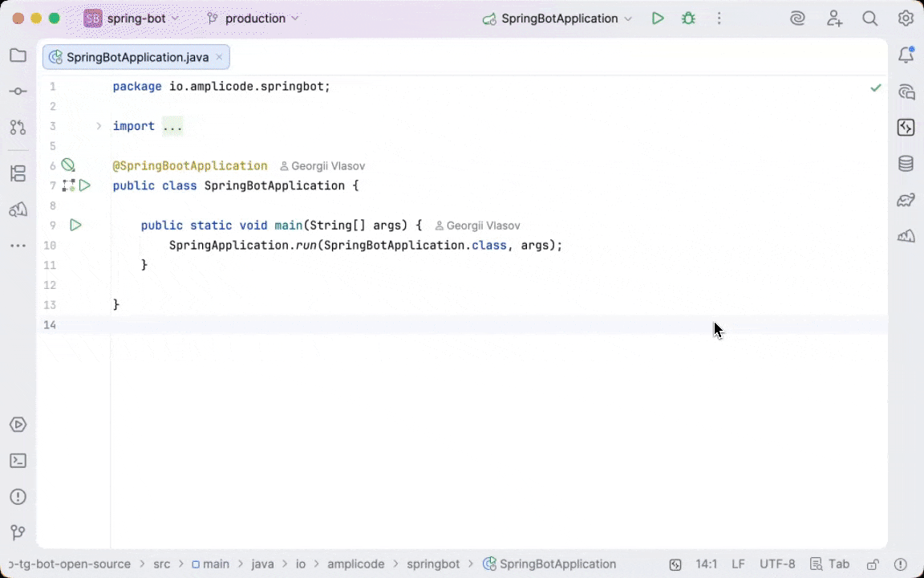
Task: Start debugging with the bug icon
Action: (688, 18)
